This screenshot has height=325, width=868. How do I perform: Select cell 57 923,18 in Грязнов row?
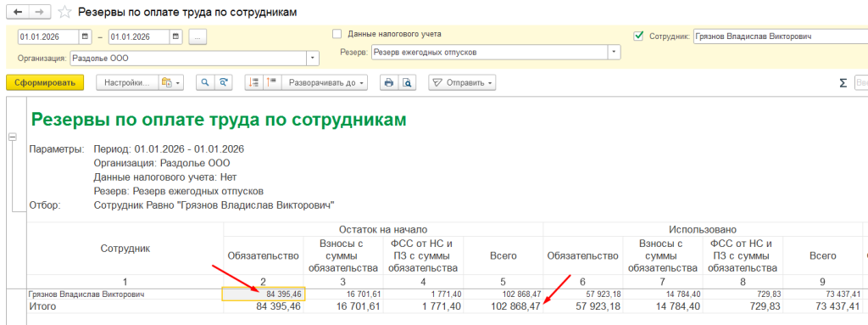coord(583,294)
